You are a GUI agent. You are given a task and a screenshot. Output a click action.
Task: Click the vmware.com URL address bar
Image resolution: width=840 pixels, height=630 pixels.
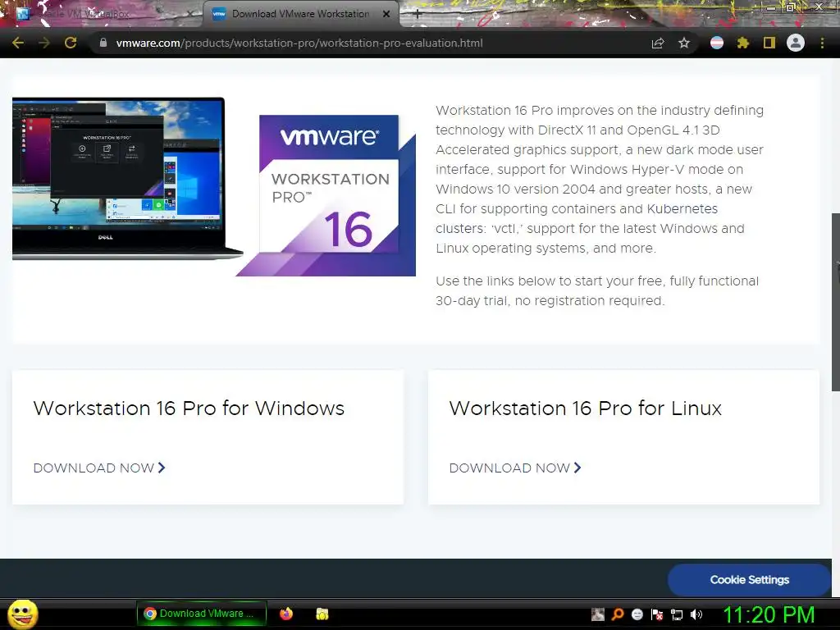299,43
